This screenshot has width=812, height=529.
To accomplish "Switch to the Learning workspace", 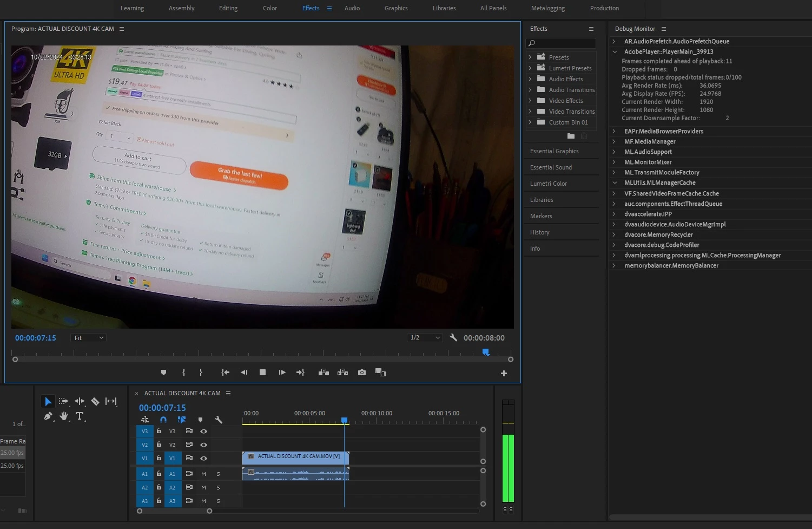I will (x=132, y=8).
